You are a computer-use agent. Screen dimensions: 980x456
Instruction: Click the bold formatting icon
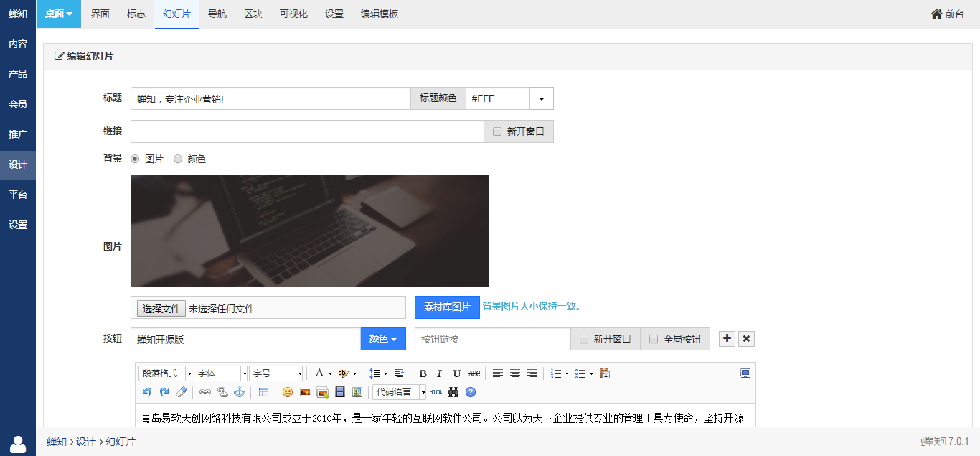(423, 373)
